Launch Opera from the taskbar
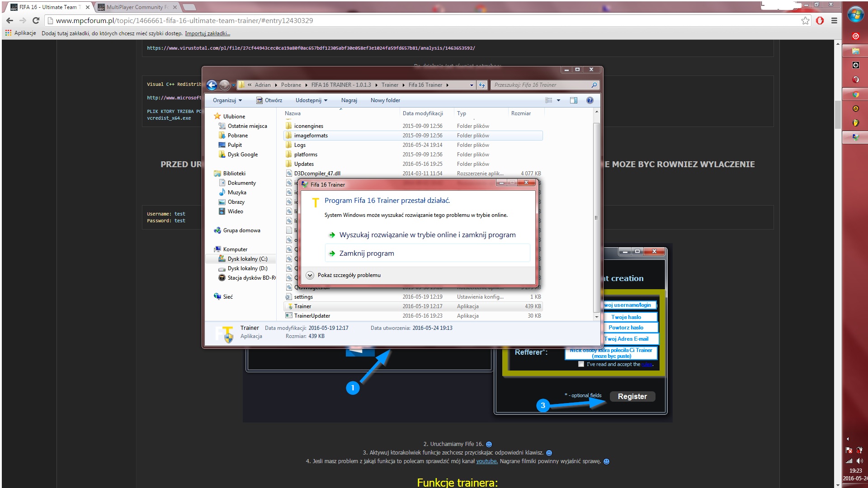Screen dimensions: 868x488 tap(855, 80)
